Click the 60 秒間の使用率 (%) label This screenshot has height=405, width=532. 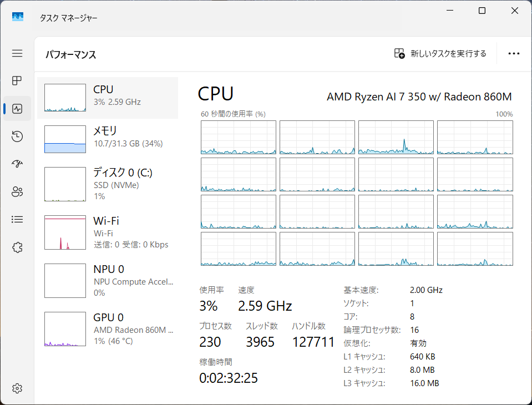[x=233, y=114]
